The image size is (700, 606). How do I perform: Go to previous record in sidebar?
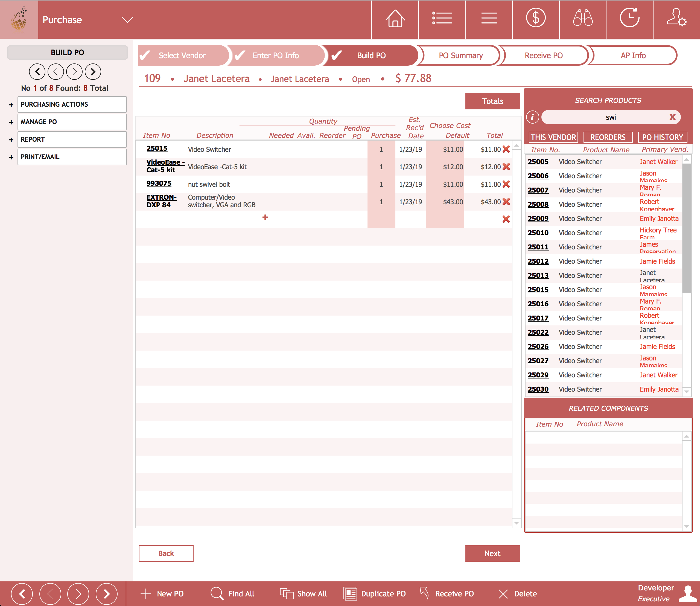click(56, 72)
